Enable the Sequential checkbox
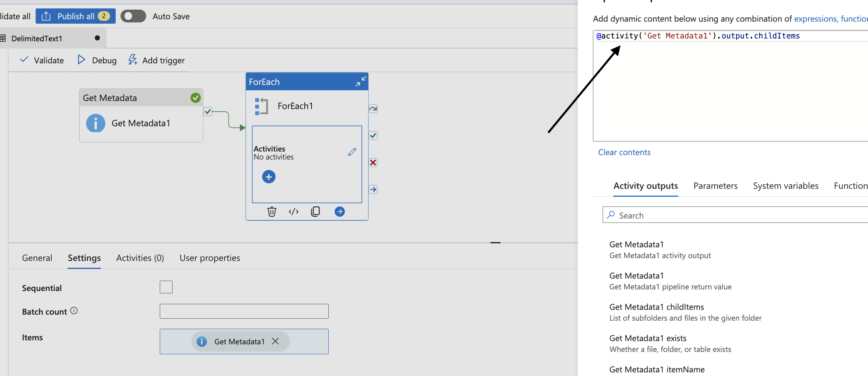 [166, 287]
